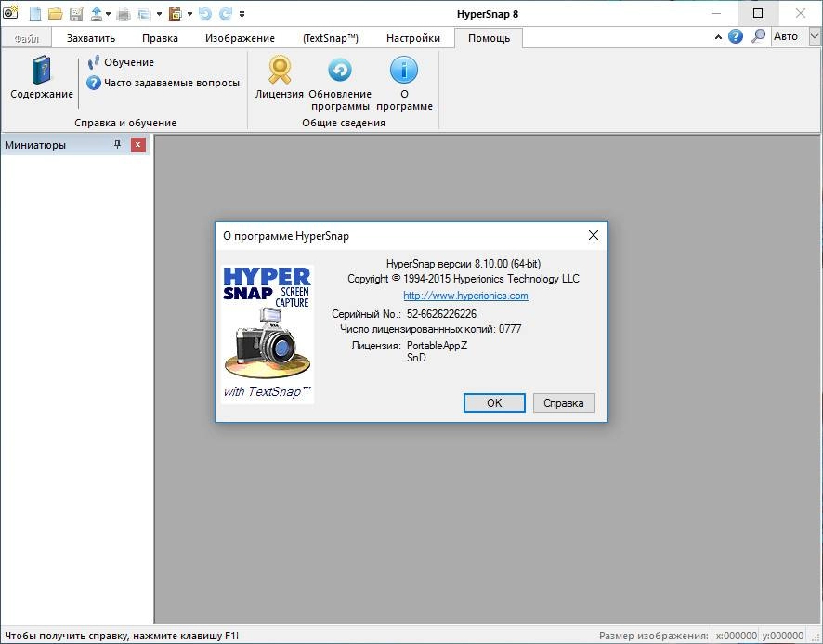Switch to the Настройки ribbon tab
This screenshot has width=823, height=644.
point(413,38)
